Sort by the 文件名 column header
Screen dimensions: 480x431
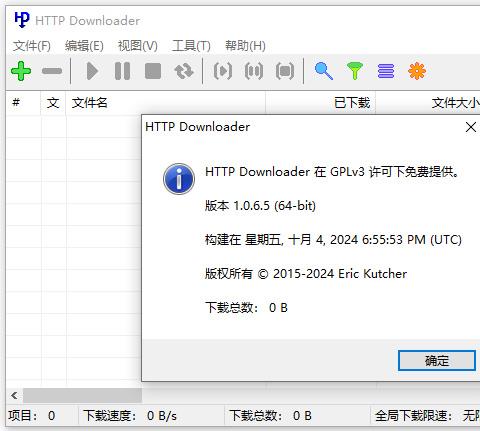[166, 103]
